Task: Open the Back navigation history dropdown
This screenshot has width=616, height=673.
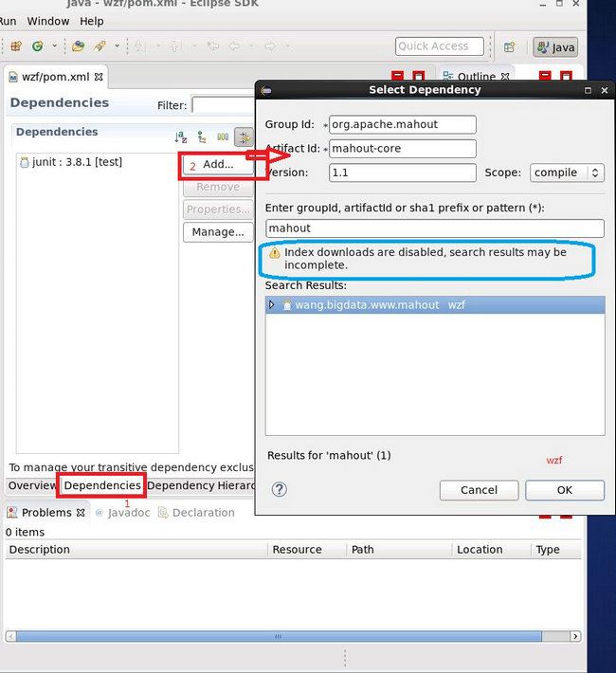Action: coord(251,45)
